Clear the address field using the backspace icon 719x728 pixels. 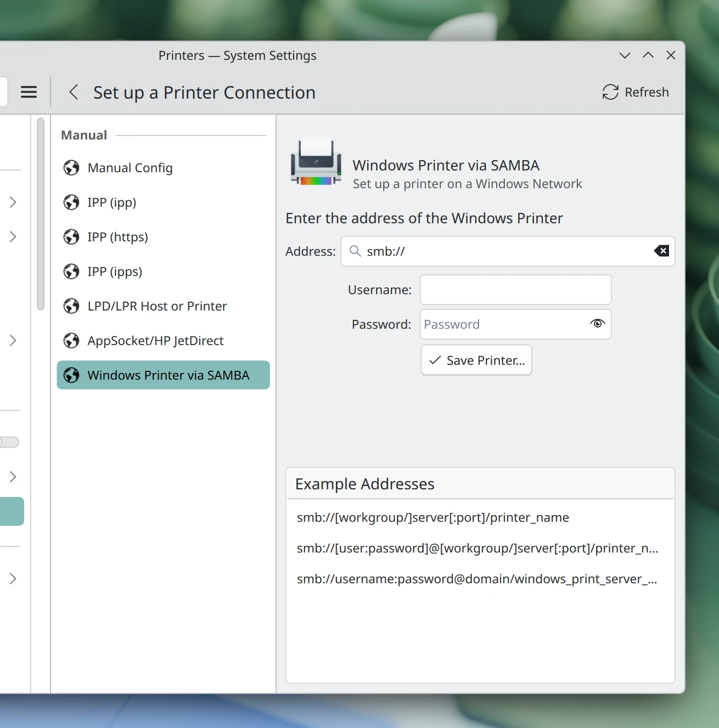coord(661,251)
